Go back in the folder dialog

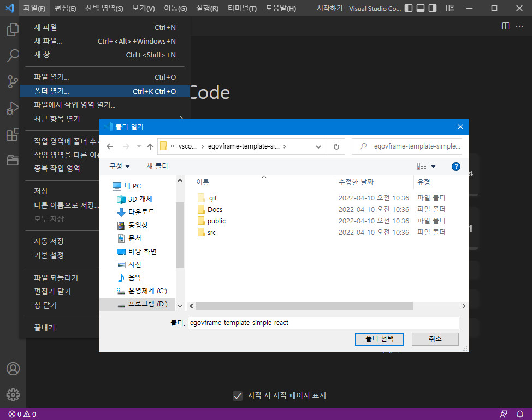tap(110, 146)
